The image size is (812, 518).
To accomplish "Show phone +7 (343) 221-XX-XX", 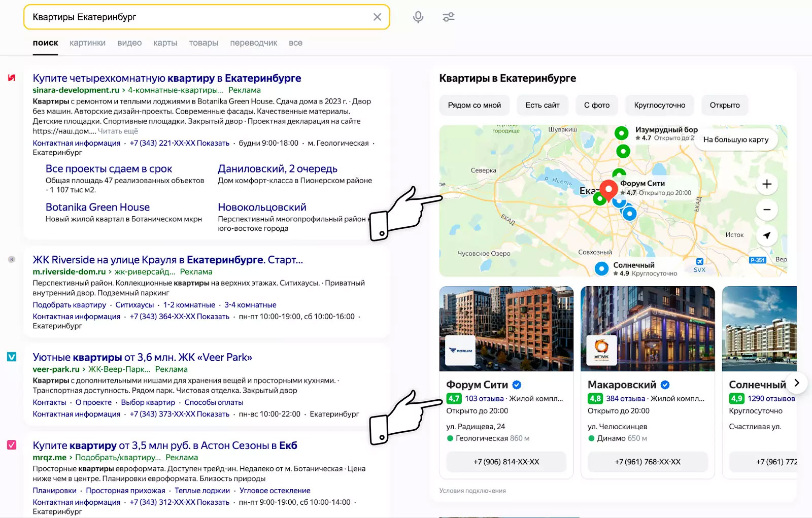I will [180, 143].
